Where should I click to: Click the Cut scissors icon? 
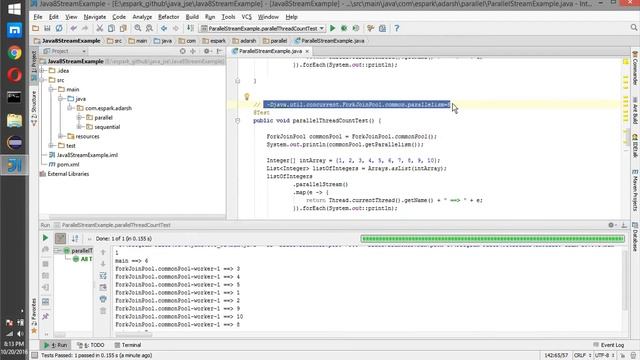[100, 28]
